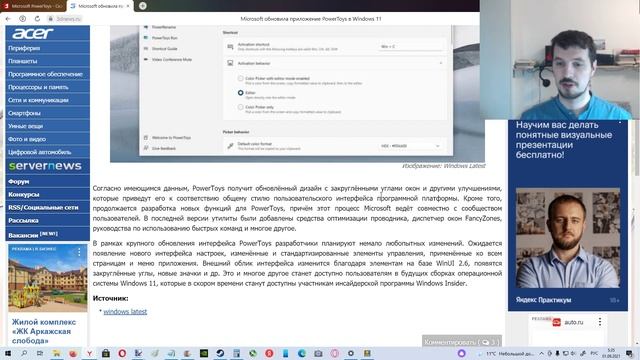
Task: Click the Alice assistant icon on taskbar
Action: click(462, 353)
